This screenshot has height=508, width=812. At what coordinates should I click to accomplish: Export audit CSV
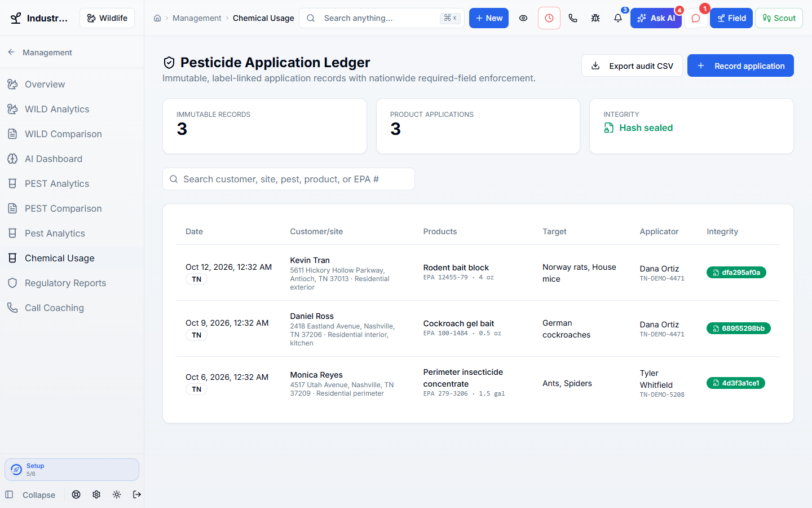point(632,65)
